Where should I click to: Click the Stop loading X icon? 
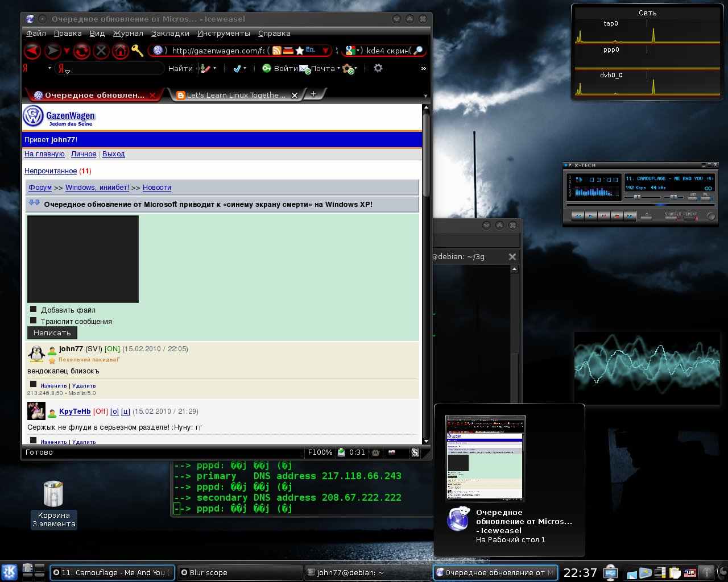click(x=101, y=51)
